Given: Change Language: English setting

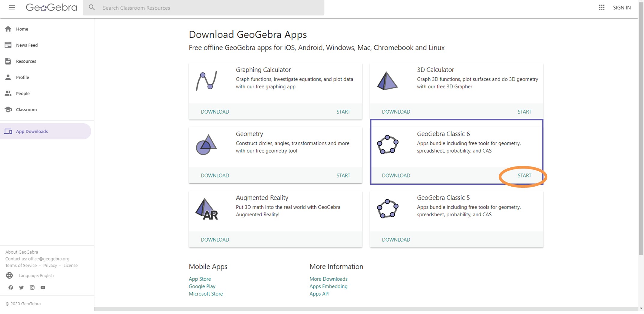Looking at the screenshot, I should pos(36,275).
